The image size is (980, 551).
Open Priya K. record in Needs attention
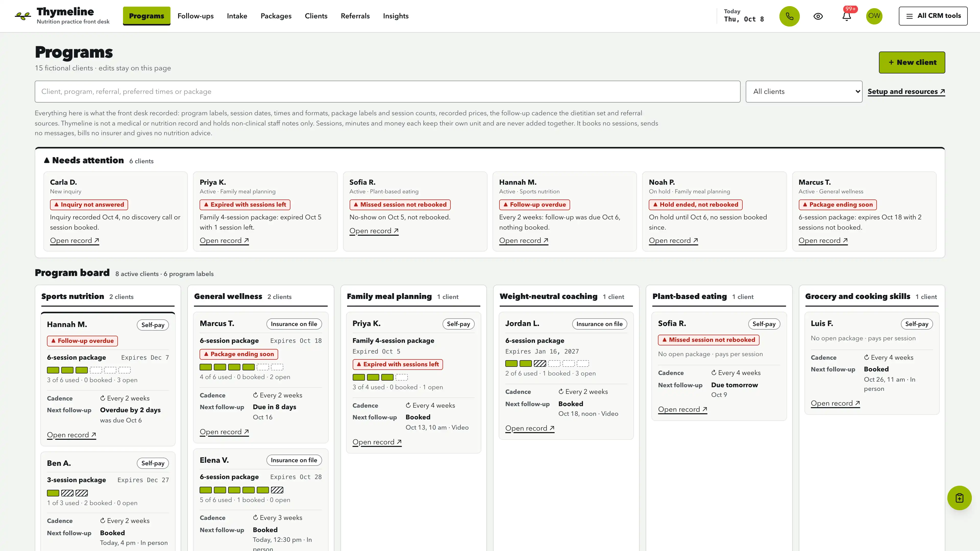pos(224,241)
